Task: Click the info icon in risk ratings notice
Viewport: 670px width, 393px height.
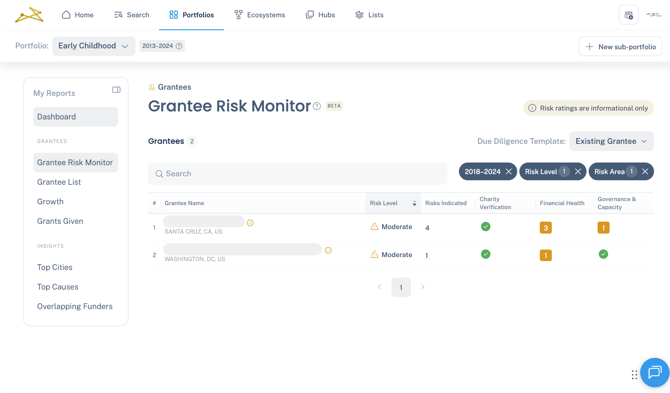Action: tap(532, 108)
